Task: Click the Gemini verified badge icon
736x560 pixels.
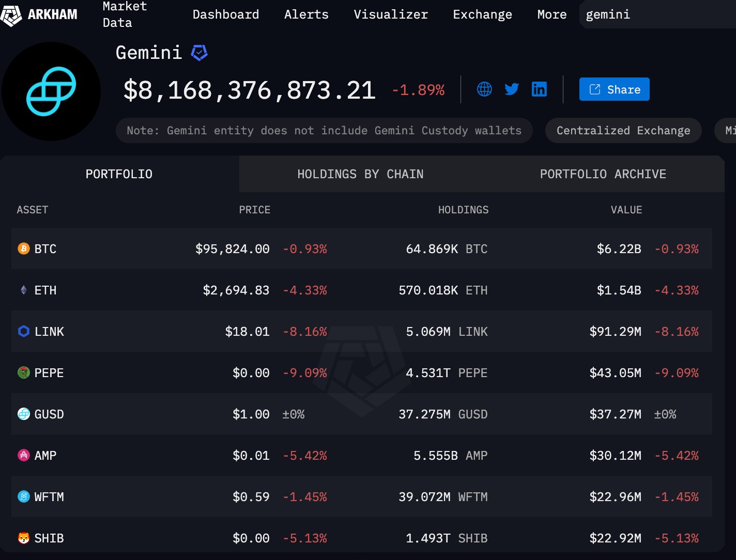Action: (199, 53)
